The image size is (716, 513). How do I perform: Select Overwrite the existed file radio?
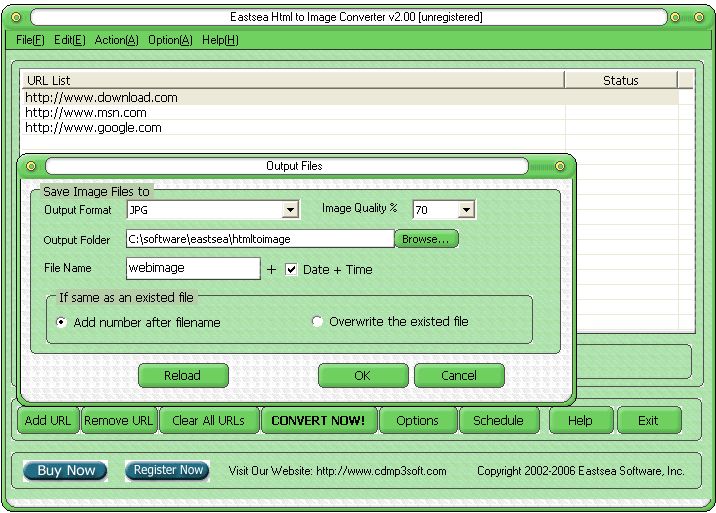point(317,321)
